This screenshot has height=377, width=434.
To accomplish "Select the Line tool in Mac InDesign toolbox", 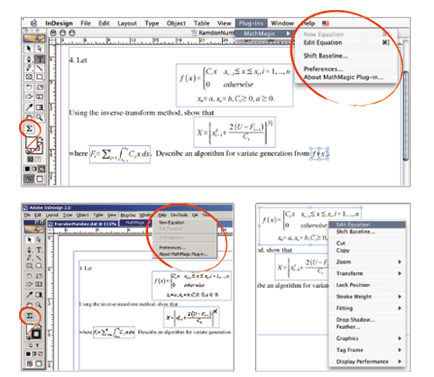I will click(40, 68).
